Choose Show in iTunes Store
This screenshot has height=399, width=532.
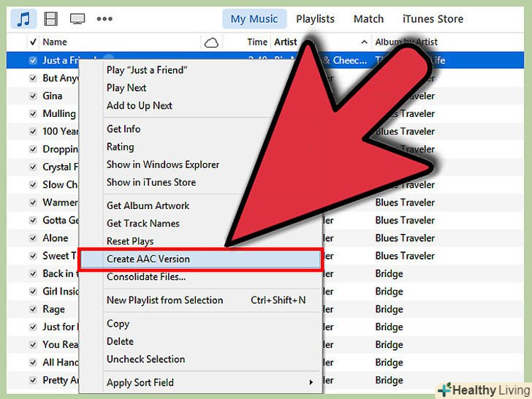click(151, 182)
